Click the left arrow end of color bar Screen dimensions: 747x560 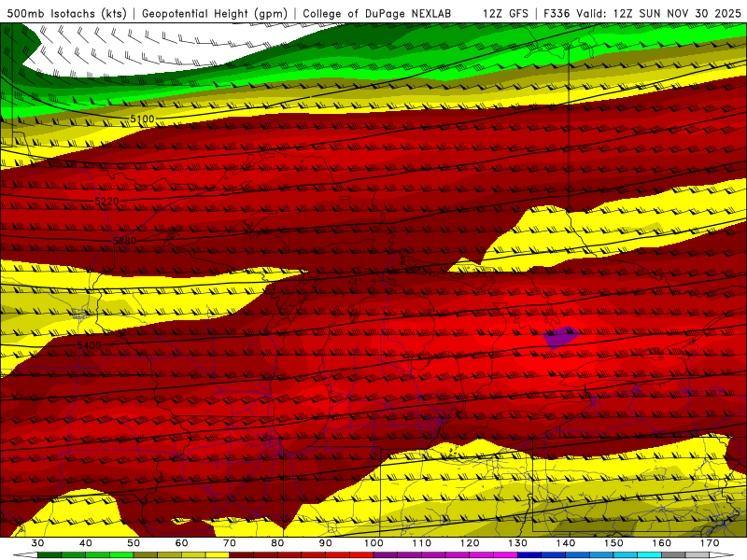click(x=25, y=555)
